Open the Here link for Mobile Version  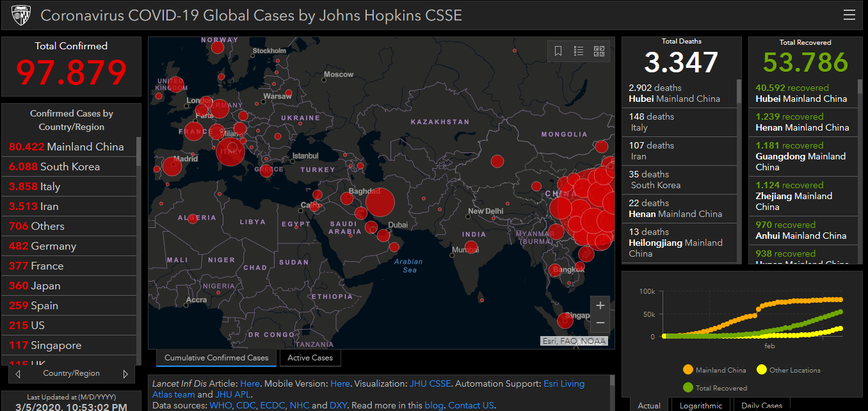[x=340, y=383]
